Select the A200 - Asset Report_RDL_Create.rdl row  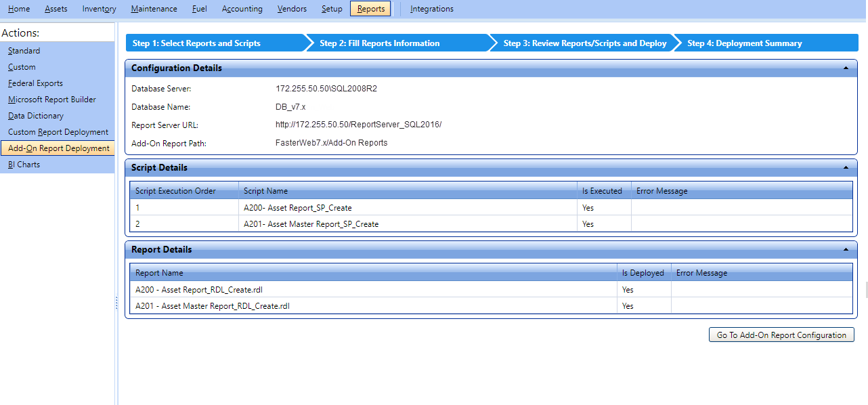click(208, 290)
